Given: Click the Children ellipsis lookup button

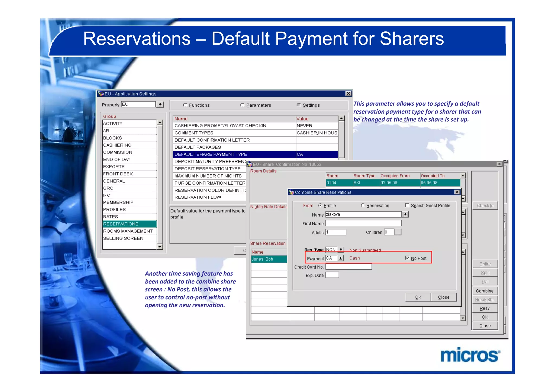Looking at the screenshot, I should [398, 232].
